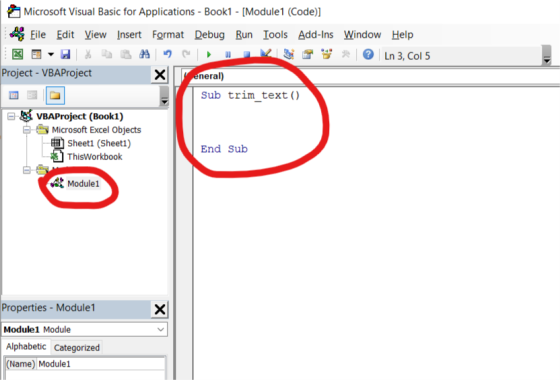Click the End Sub code line
This screenshot has height=380, width=560.
pyautogui.click(x=224, y=149)
